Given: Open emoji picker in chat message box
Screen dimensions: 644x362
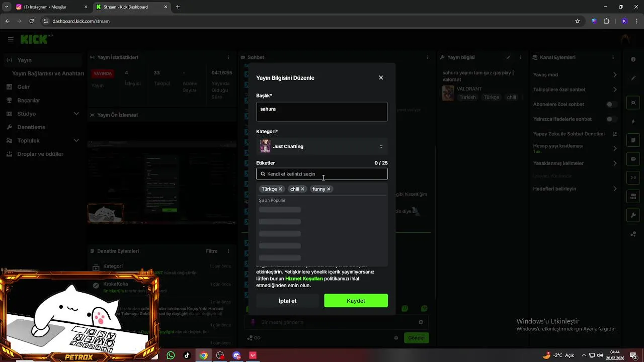Looking at the screenshot, I should [421, 322].
